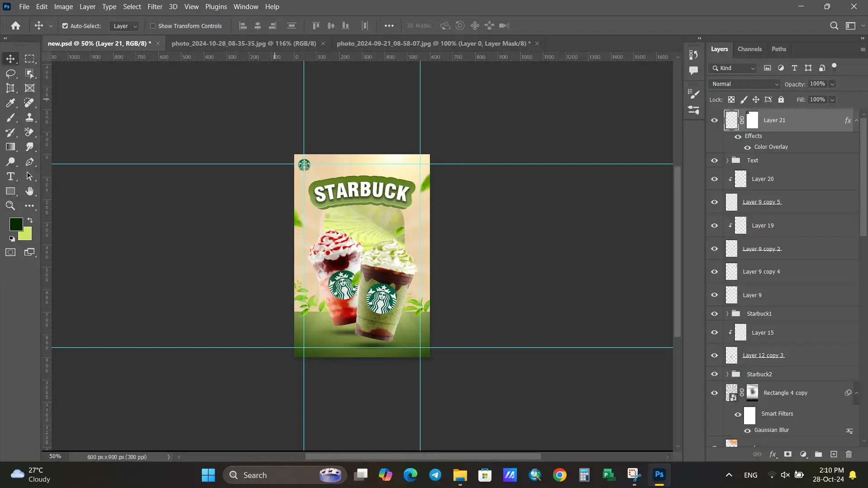Select the Move tool
The width and height of the screenshot is (868, 488).
click(10, 58)
